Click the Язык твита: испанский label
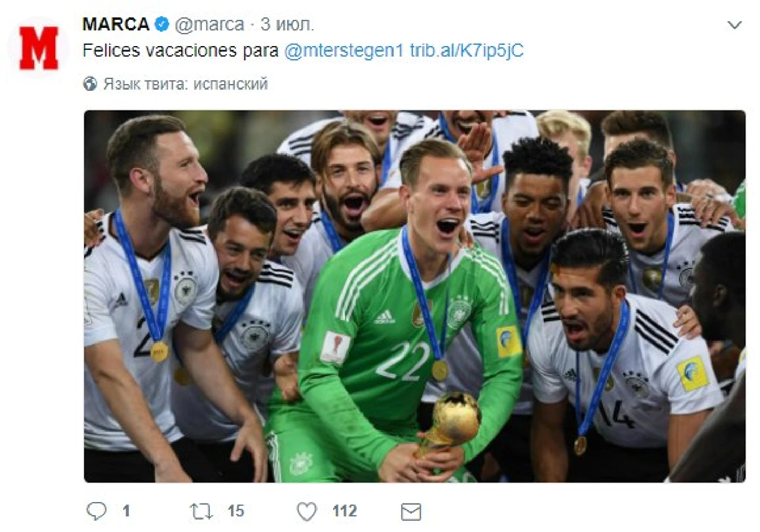This screenshot has height=532, width=760. pyautogui.click(x=185, y=84)
